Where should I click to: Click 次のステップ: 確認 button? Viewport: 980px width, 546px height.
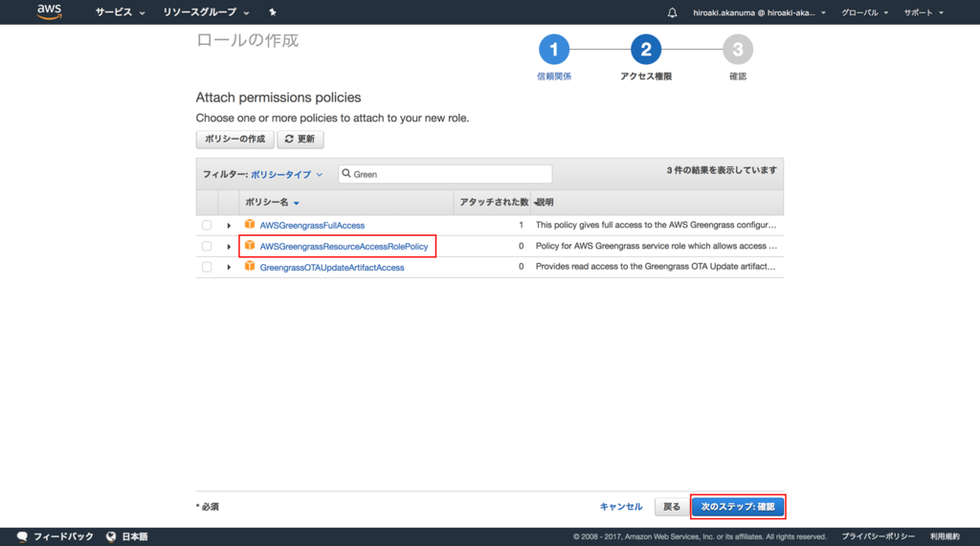738,507
